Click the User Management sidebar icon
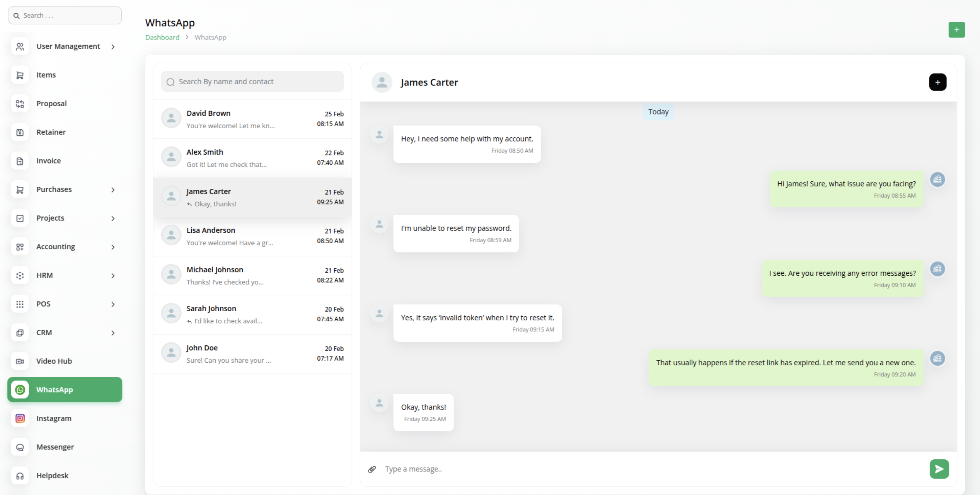 point(20,47)
